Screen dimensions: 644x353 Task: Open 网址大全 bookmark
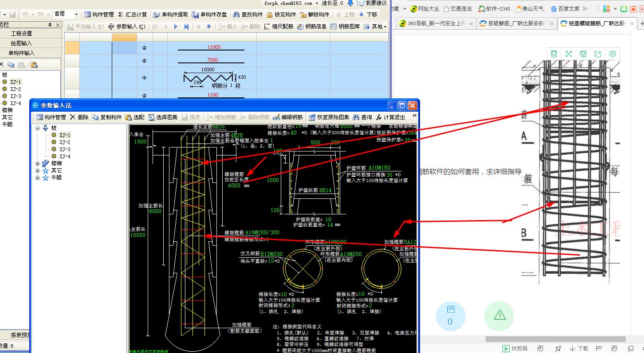click(x=424, y=8)
